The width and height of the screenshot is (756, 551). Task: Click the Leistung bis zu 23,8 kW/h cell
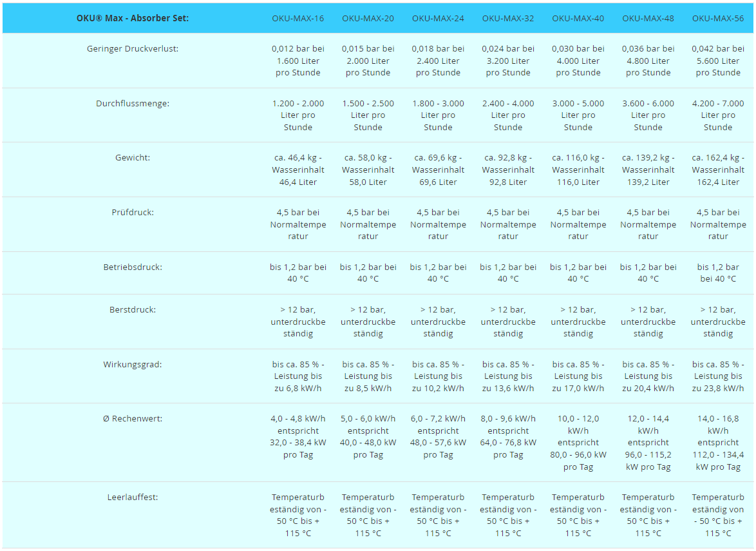[718, 376]
